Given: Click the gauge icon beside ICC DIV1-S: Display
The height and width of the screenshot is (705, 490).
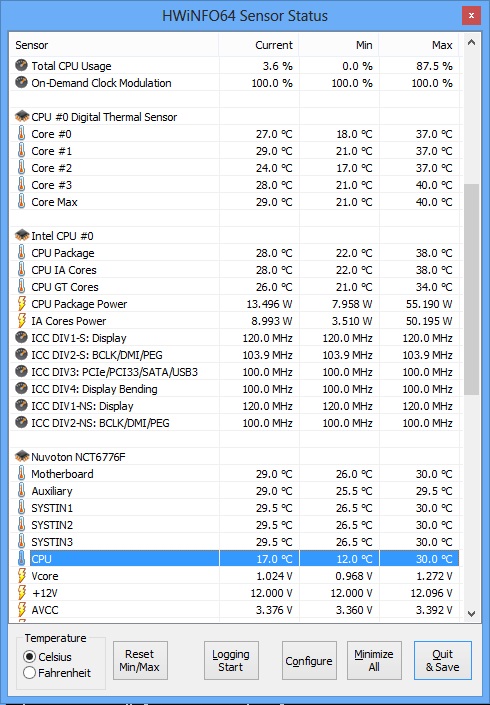Looking at the screenshot, I should tap(21, 338).
